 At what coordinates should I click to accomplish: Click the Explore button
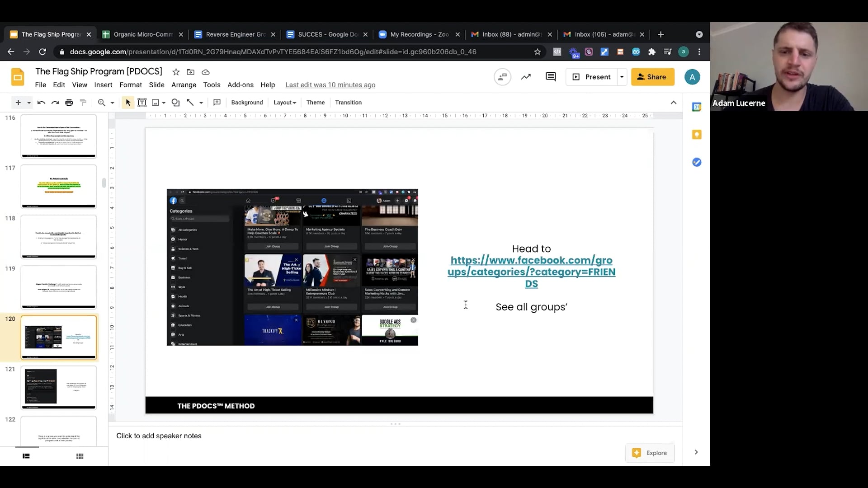tap(650, 453)
